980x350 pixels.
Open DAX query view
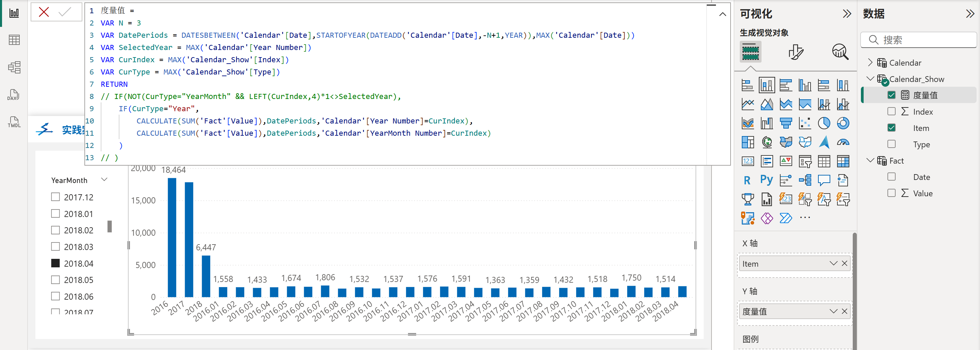14,95
